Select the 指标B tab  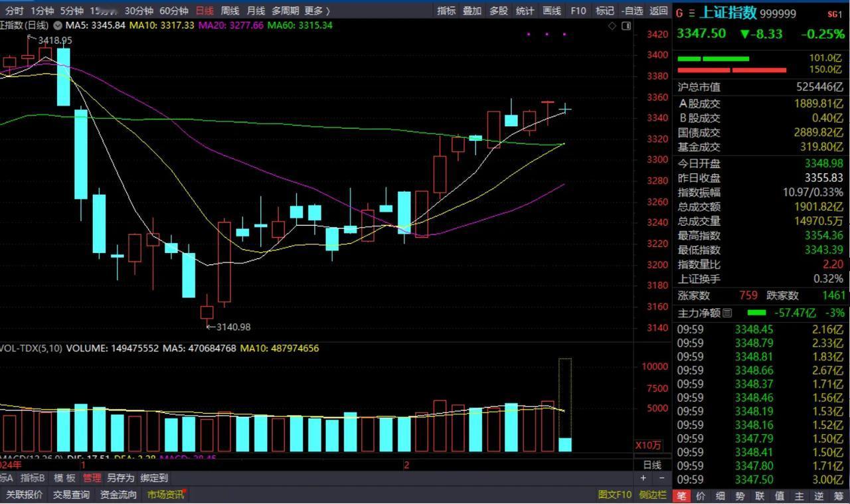(x=33, y=478)
